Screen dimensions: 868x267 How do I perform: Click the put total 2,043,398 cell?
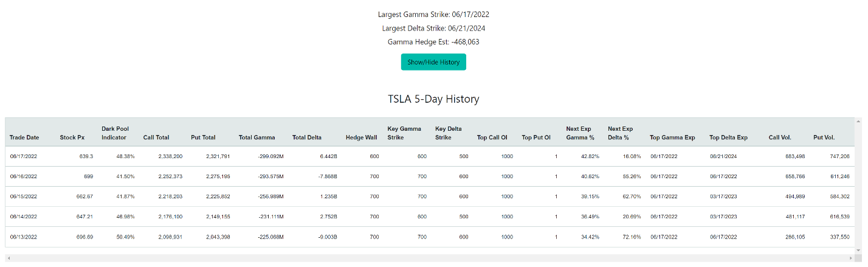coord(218,237)
